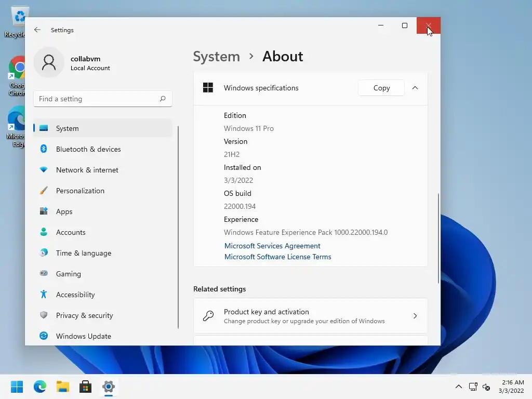The height and width of the screenshot is (399, 532).
Task: Open Microsoft Services Agreement link
Action: point(272,246)
